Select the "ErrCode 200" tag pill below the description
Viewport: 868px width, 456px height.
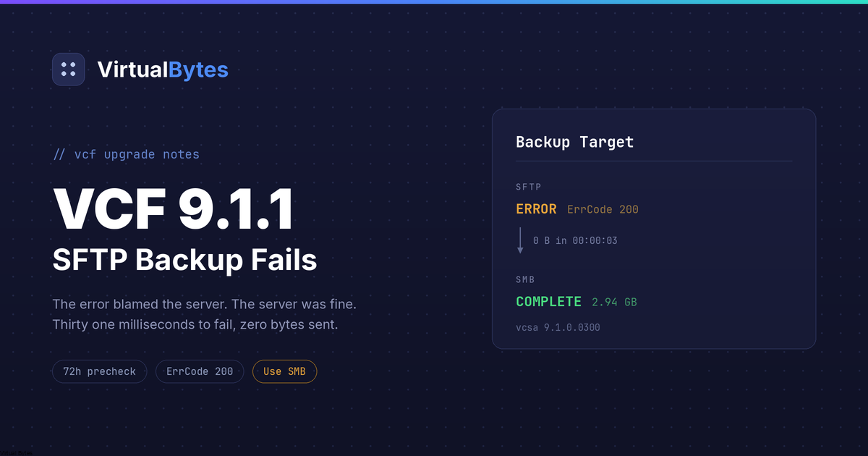click(x=200, y=371)
